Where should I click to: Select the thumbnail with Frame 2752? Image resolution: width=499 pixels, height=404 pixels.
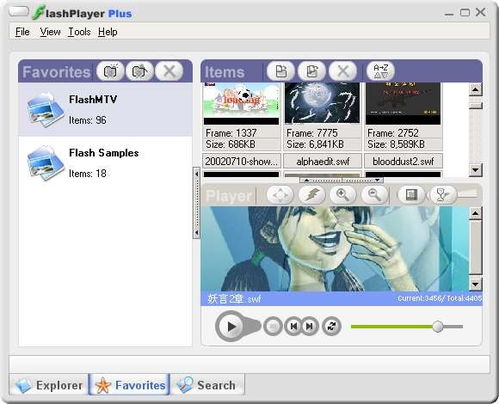[x=403, y=104]
